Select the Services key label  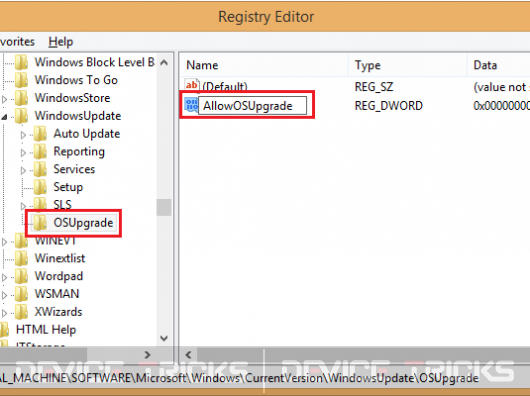pyautogui.click(x=74, y=170)
